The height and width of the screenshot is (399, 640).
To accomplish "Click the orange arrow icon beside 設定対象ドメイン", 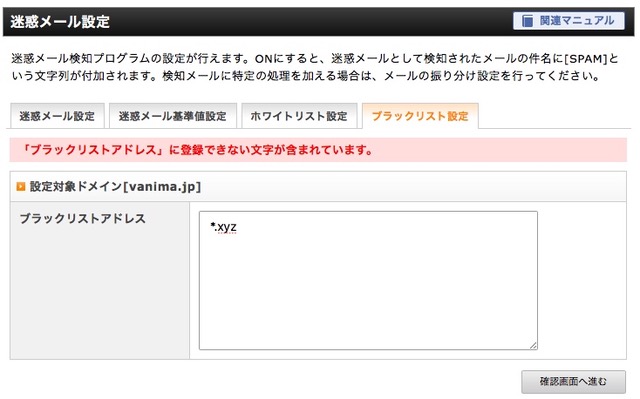I will point(21,187).
